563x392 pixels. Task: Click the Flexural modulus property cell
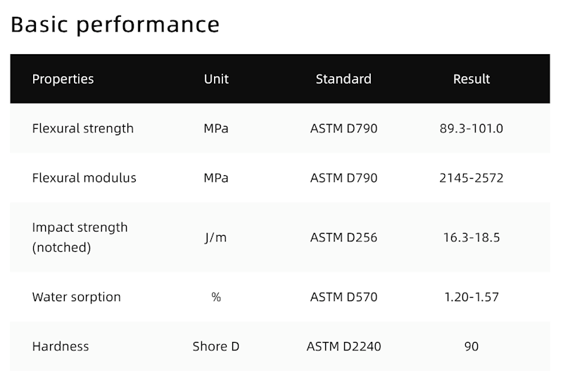click(x=84, y=177)
